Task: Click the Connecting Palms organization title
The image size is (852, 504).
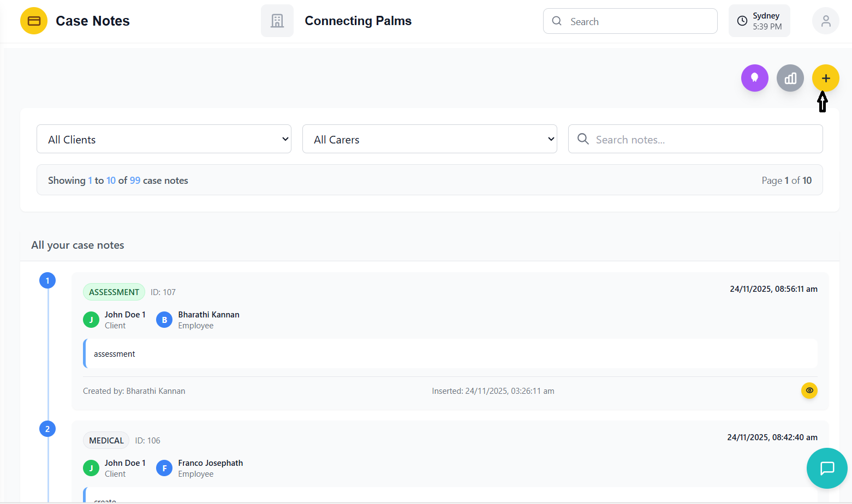Action: click(358, 21)
